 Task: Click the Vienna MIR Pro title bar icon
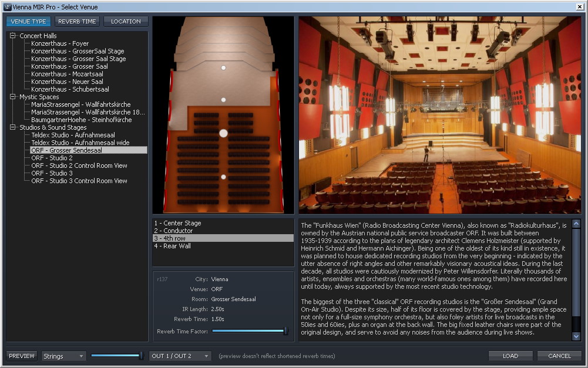[x=7, y=6]
